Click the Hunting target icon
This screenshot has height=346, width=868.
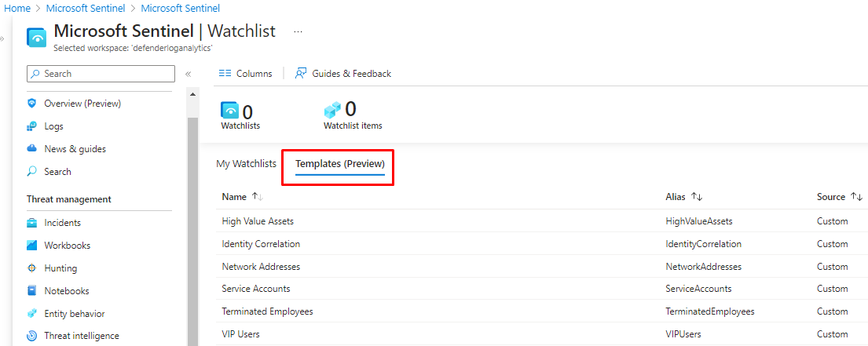point(32,268)
